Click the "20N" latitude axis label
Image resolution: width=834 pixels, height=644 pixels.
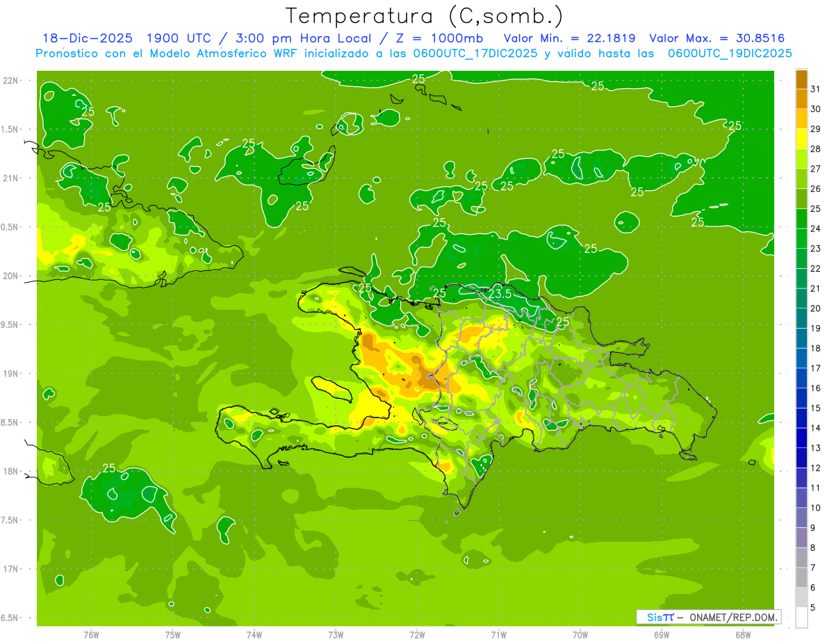click(x=10, y=276)
